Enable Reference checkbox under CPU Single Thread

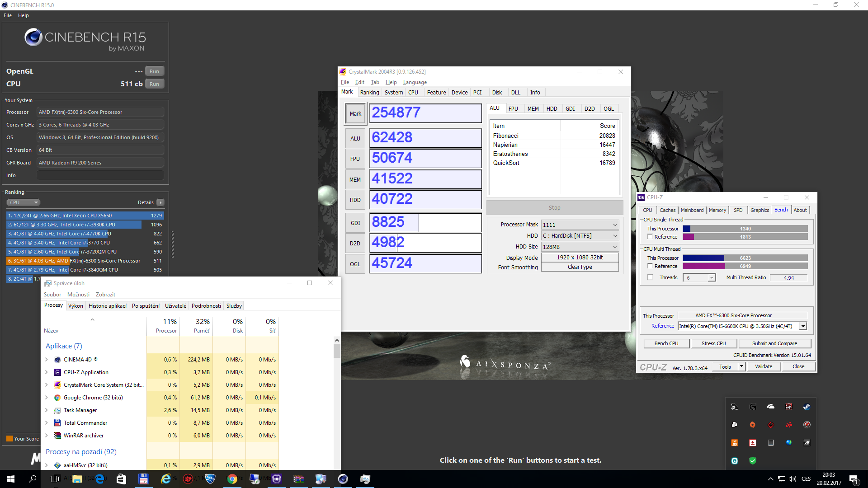tap(650, 236)
